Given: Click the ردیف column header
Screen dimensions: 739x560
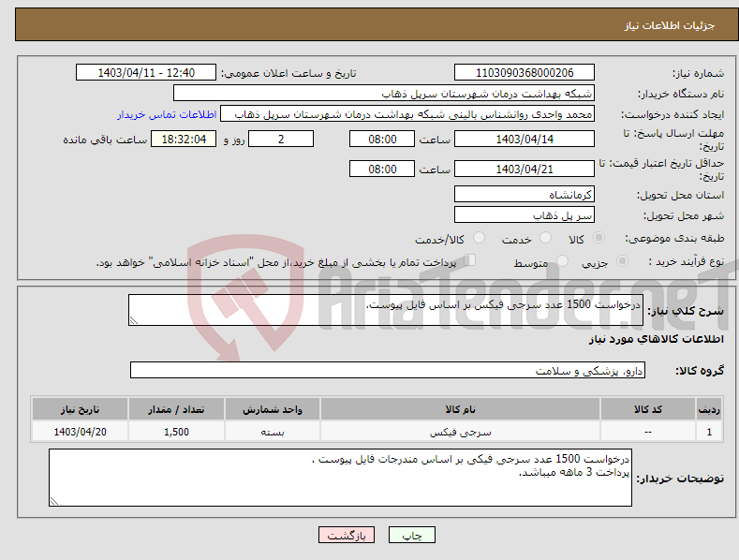Looking at the screenshot, I should coord(709,409).
